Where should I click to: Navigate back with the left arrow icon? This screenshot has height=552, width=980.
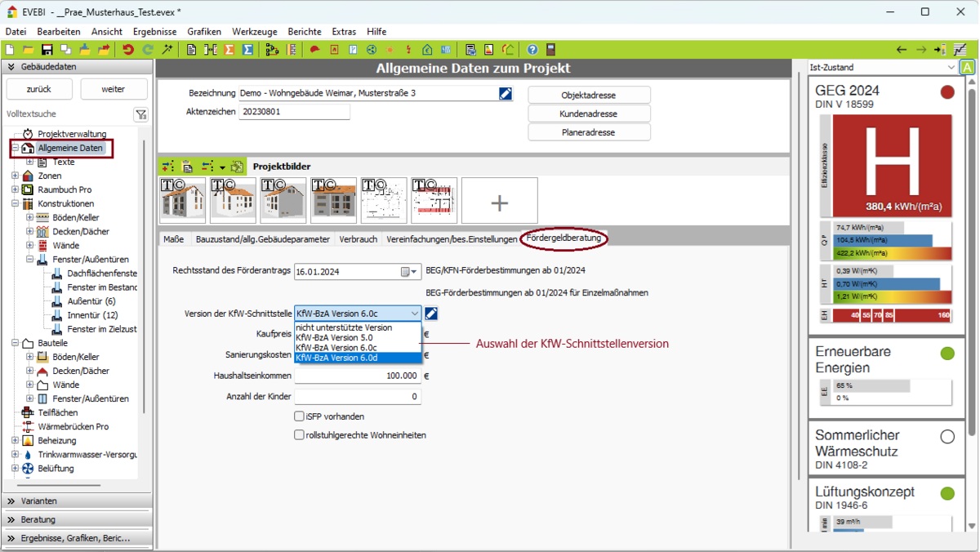(x=902, y=50)
